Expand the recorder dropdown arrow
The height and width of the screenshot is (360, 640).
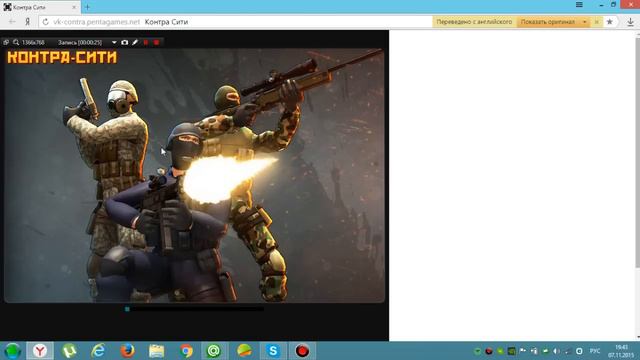(x=114, y=42)
